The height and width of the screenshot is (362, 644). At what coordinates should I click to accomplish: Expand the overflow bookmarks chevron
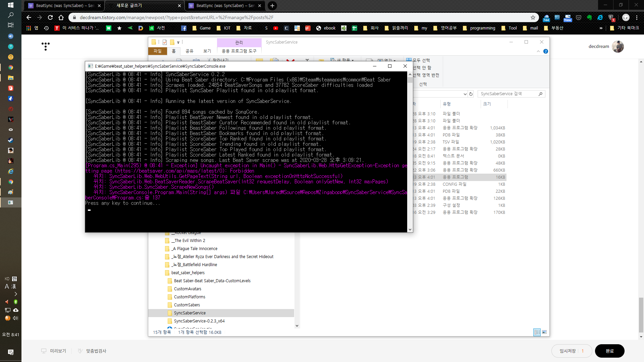(601, 28)
